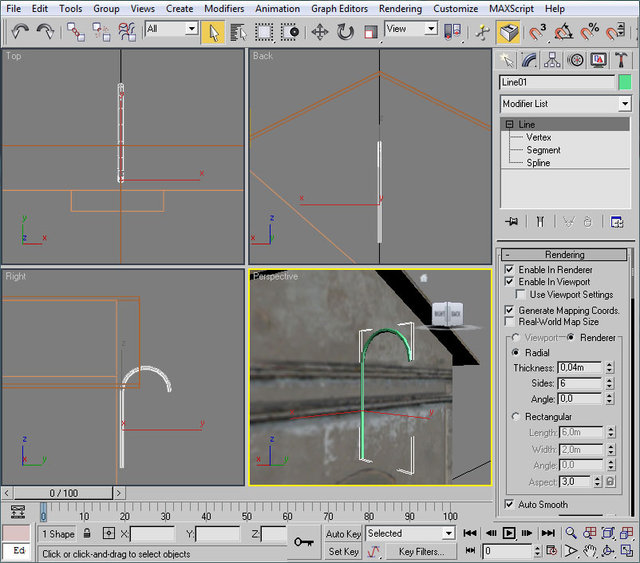Click the Undo arrow icon
Image resolution: width=640 pixels, height=563 pixels.
[20, 31]
